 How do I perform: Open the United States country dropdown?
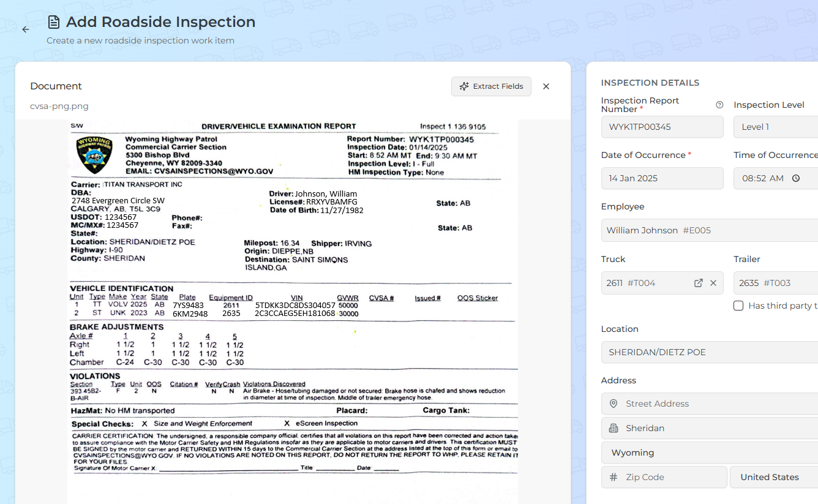774,477
